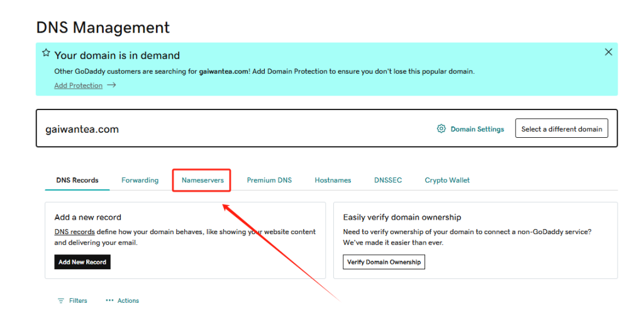This screenshot has height=326, width=644.
Task: Click the Filters lines icon
Action: tap(61, 301)
